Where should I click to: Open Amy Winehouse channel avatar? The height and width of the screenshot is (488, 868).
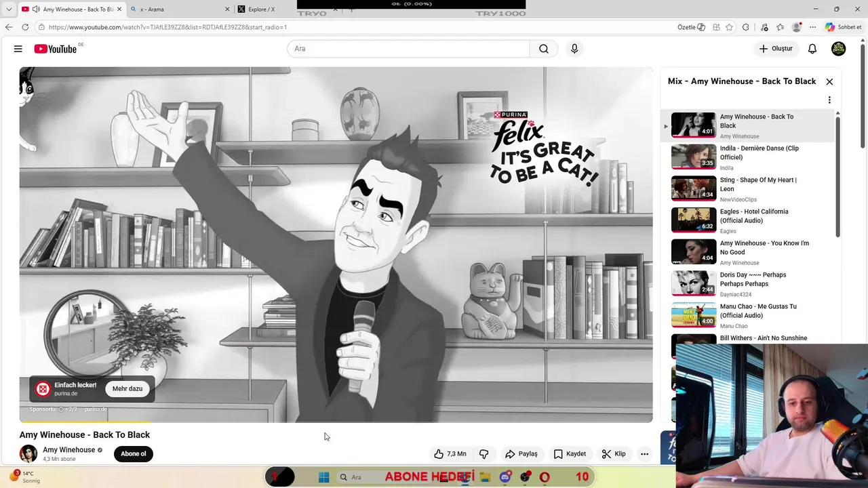(x=28, y=454)
